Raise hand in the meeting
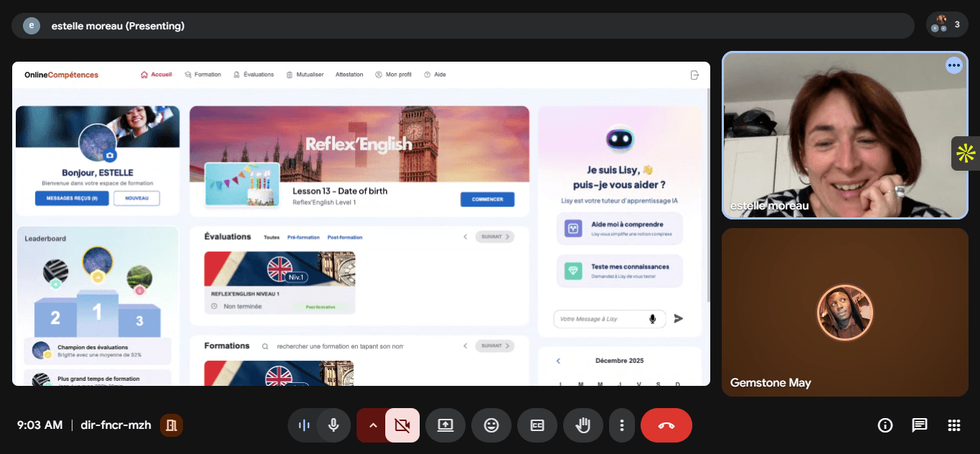The width and height of the screenshot is (980, 454). point(583,425)
